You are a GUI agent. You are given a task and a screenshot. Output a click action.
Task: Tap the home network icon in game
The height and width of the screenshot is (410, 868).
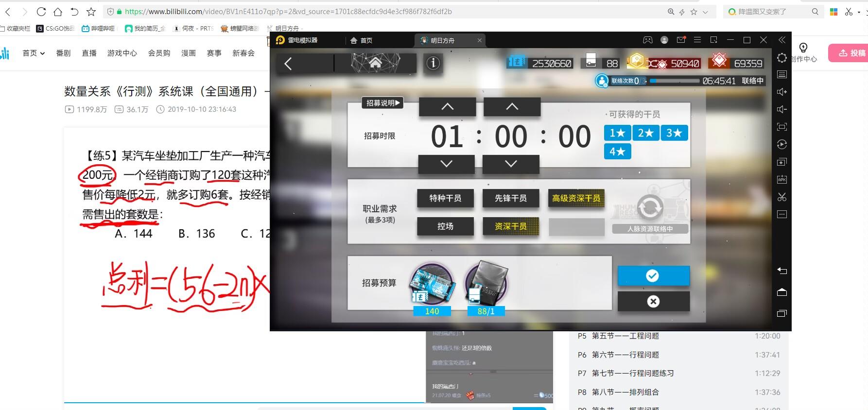375,63
